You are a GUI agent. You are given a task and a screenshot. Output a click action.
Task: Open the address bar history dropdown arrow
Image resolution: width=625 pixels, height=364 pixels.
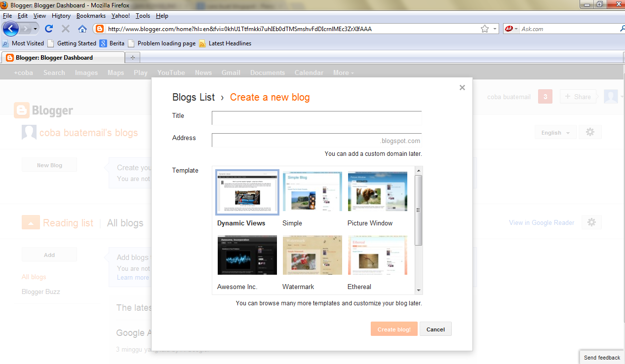click(x=495, y=29)
